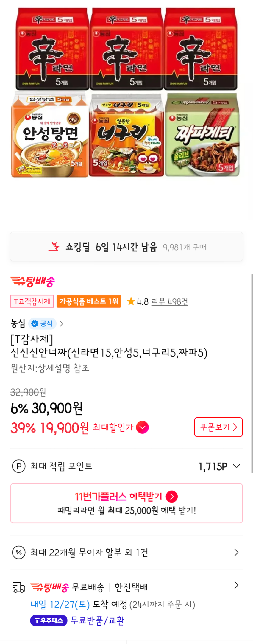
Task: Tap the T우주패스 purple badge
Action: click(x=49, y=620)
